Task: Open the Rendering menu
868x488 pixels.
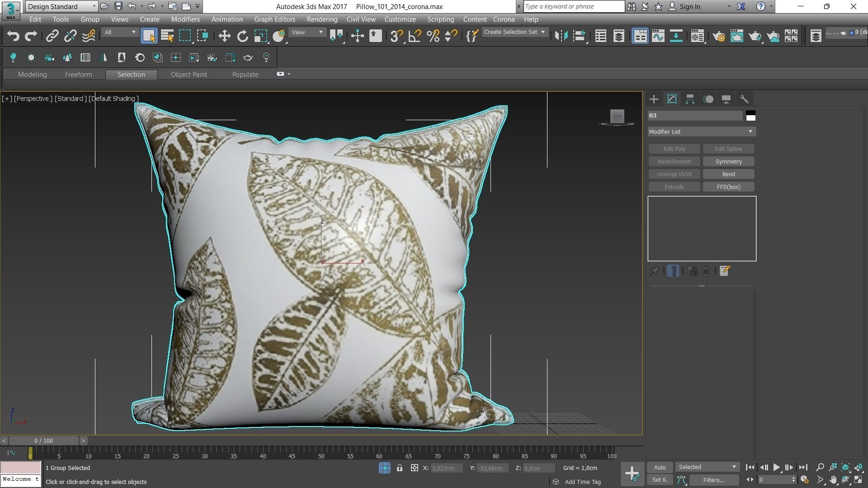Action: 322,19
